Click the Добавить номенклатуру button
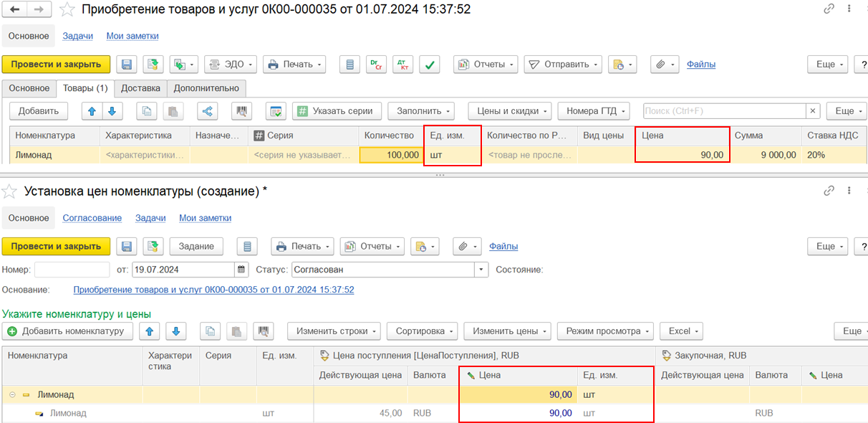868x423 pixels. (67, 331)
